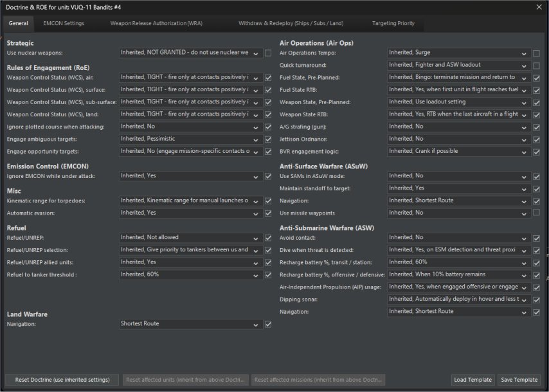Viewport: 549px width, 392px height.
Task: Open Refuel/UNREP allied units dropdown
Action: click(191, 262)
